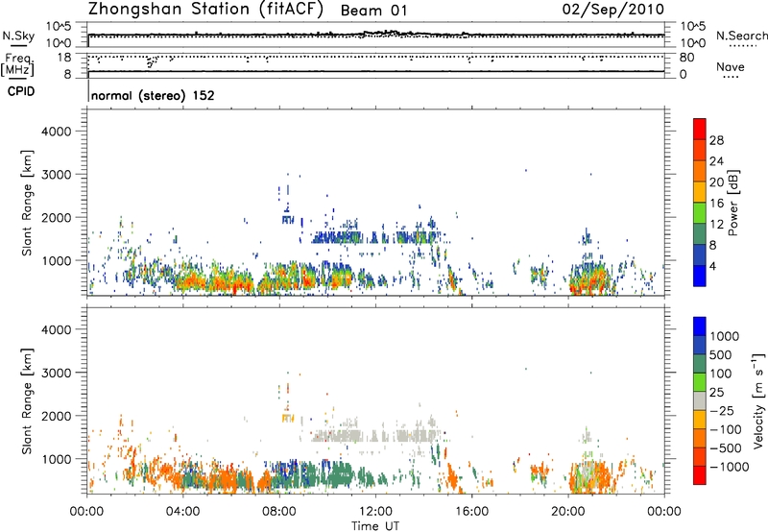Click the Slant Range label of power panel

click(27, 203)
